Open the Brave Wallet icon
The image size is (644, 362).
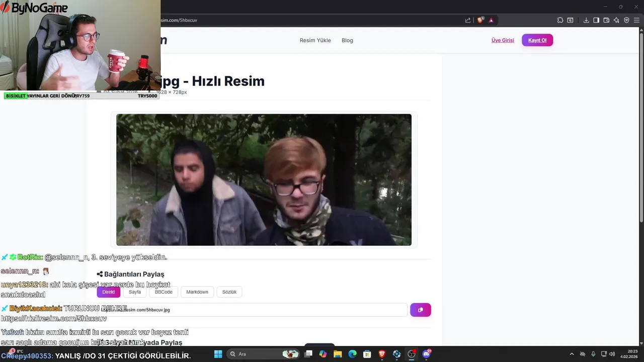coord(606,20)
